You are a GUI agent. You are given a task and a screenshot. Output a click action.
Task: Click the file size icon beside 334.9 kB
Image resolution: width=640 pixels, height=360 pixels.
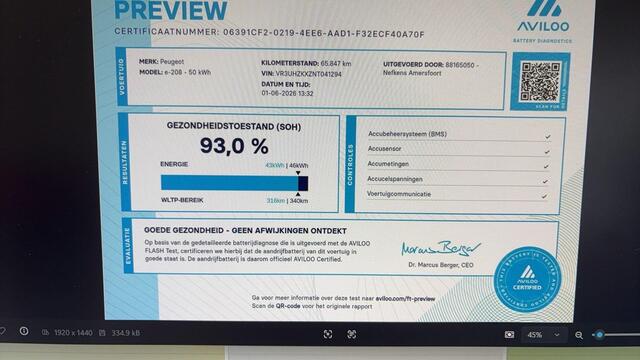point(102,333)
